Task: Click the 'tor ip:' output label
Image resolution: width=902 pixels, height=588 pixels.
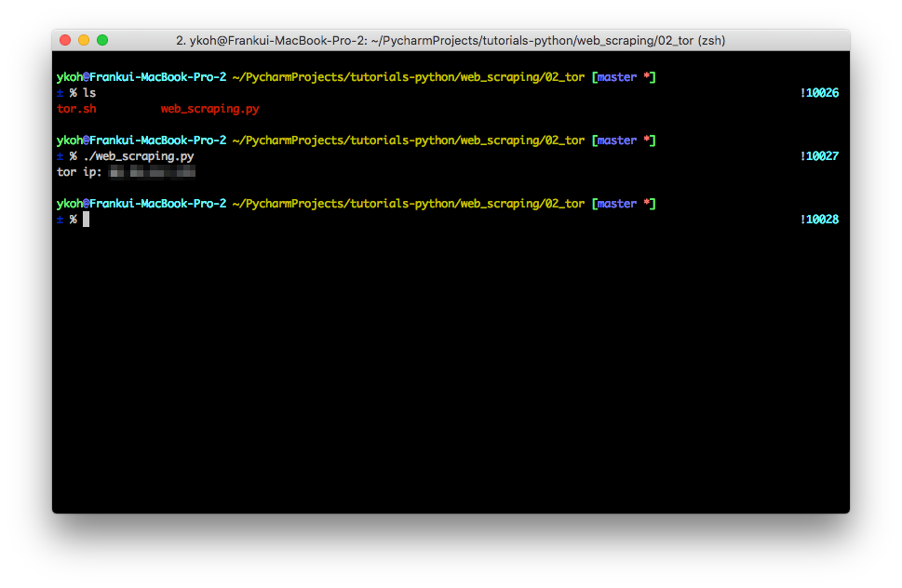Action: click(79, 172)
